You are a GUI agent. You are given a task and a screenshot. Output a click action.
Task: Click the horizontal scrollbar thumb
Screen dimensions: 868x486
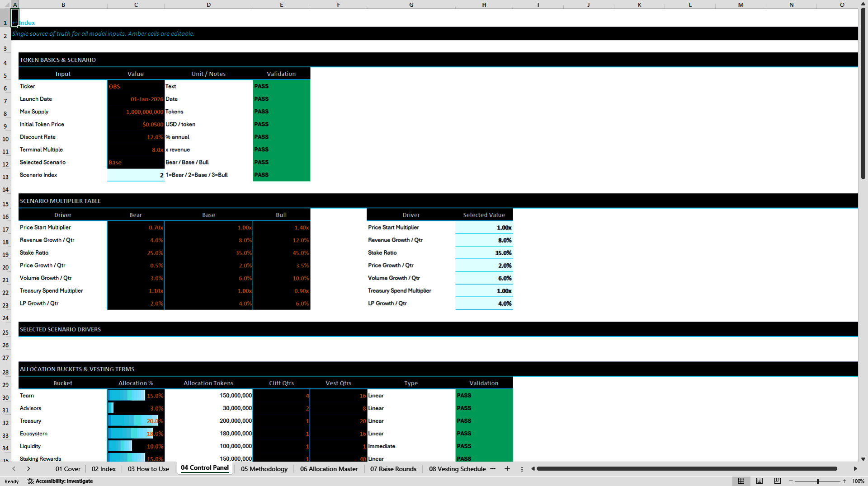point(687,469)
